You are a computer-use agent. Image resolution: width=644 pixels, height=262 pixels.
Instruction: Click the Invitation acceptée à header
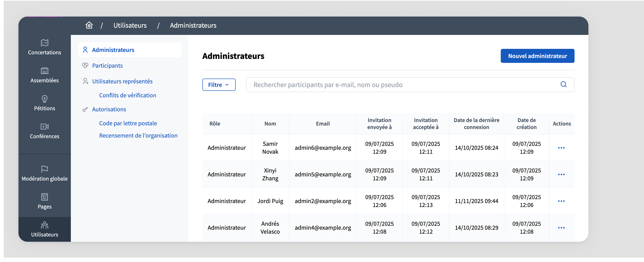coord(425,124)
